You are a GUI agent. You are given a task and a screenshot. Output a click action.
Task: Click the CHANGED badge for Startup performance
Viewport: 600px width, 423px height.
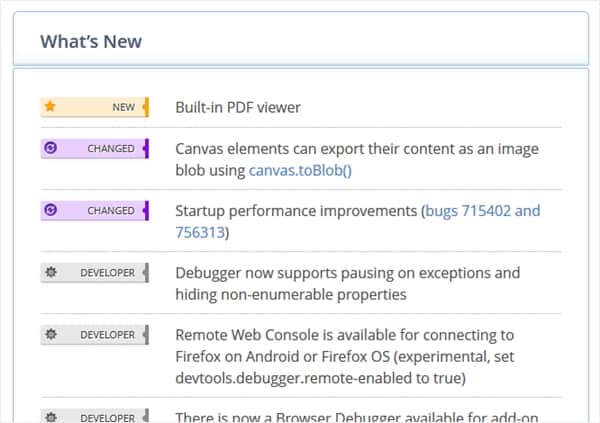click(x=95, y=211)
